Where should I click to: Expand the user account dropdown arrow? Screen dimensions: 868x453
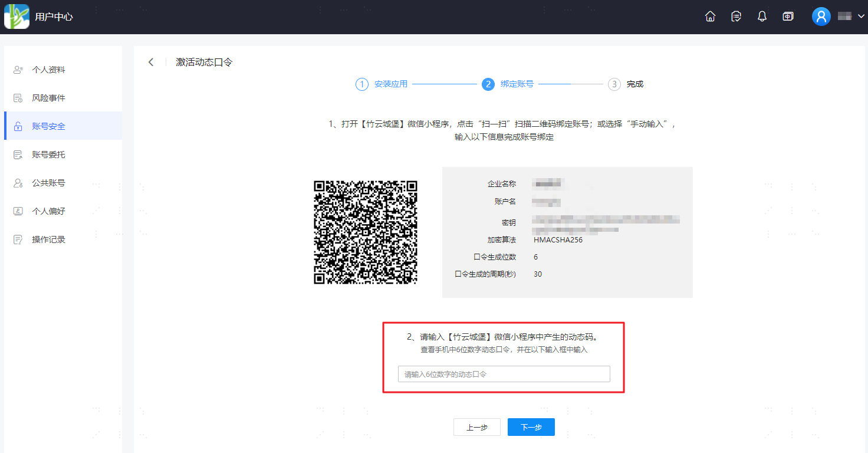pyautogui.click(x=861, y=17)
